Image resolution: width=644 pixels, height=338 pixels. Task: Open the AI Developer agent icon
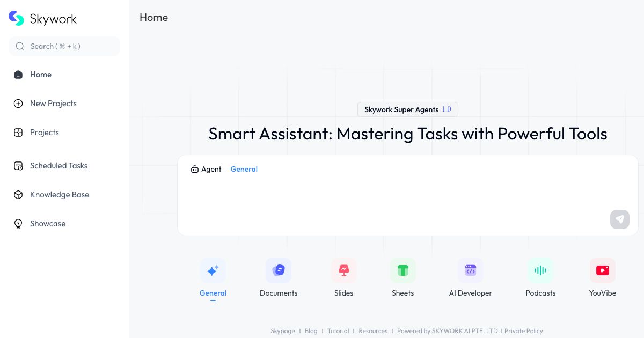pyautogui.click(x=470, y=270)
